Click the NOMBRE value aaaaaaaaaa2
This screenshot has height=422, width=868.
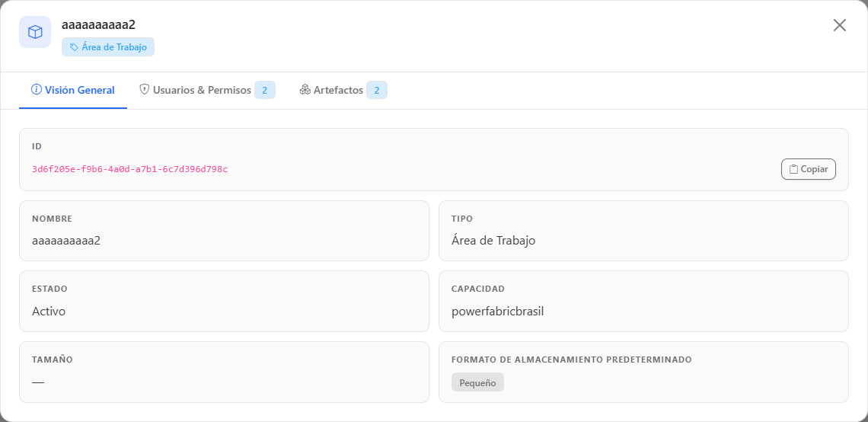coord(66,241)
